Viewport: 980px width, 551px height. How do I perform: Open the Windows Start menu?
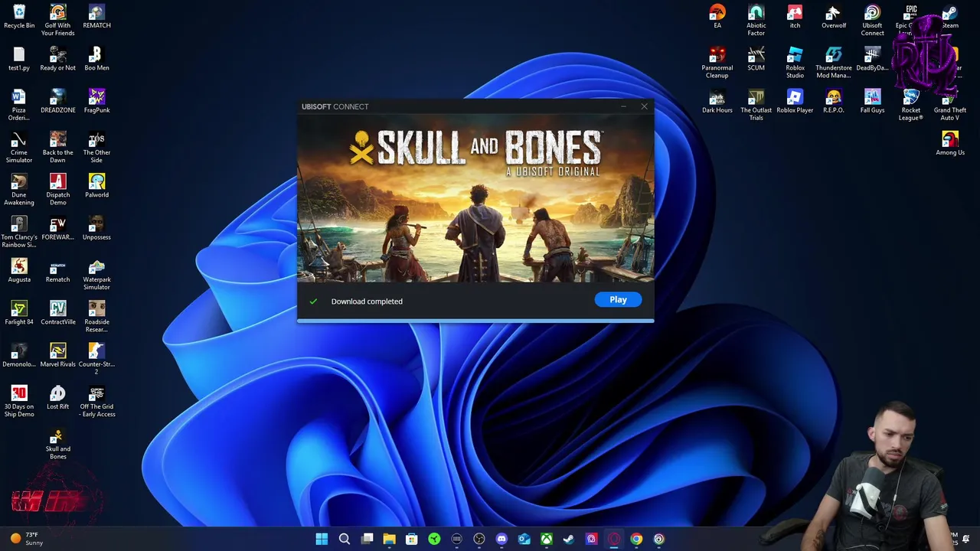pos(322,539)
